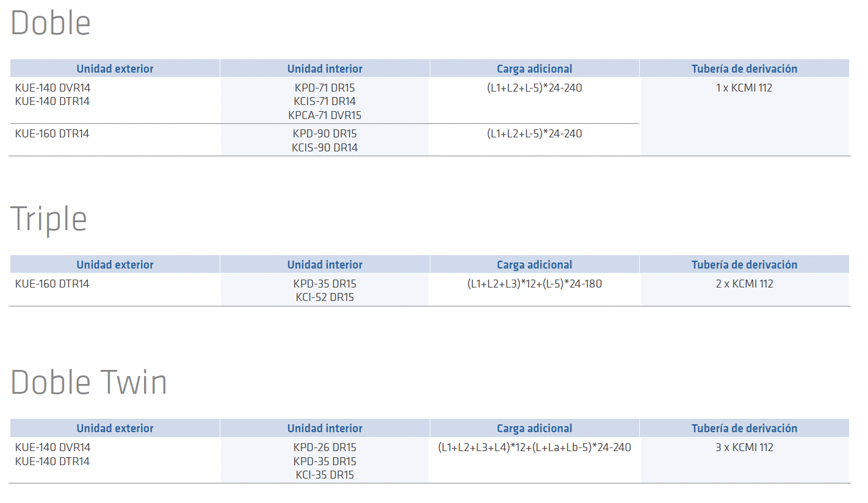Click the KPD-26 DR15 model text

point(325,447)
